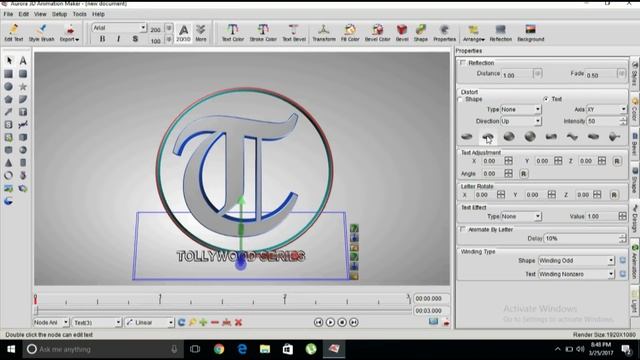Open the Text Effect Type dropdown
640x360 pixels.
click(521, 216)
